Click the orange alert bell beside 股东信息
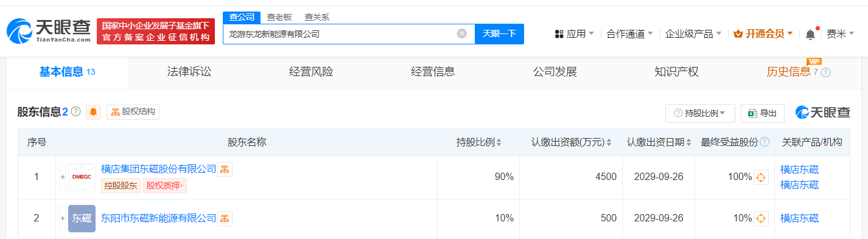The height and width of the screenshot is (239, 868). click(94, 112)
